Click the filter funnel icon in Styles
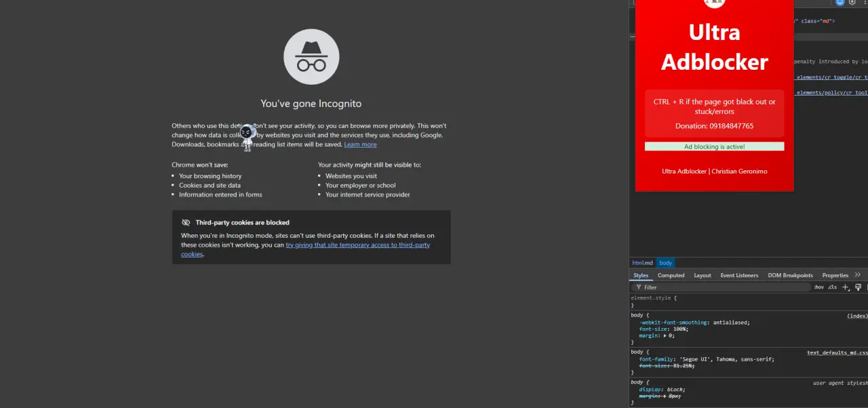 point(639,287)
